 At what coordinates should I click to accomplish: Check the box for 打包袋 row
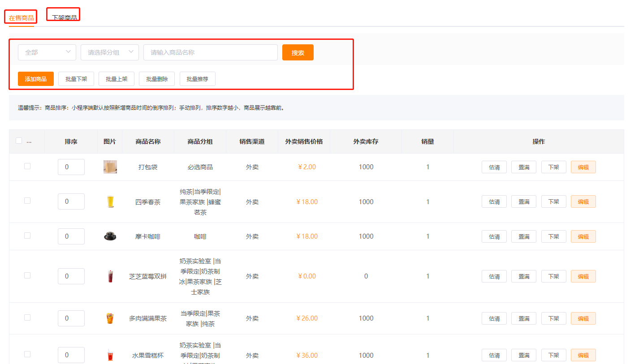tap(27, 166)
